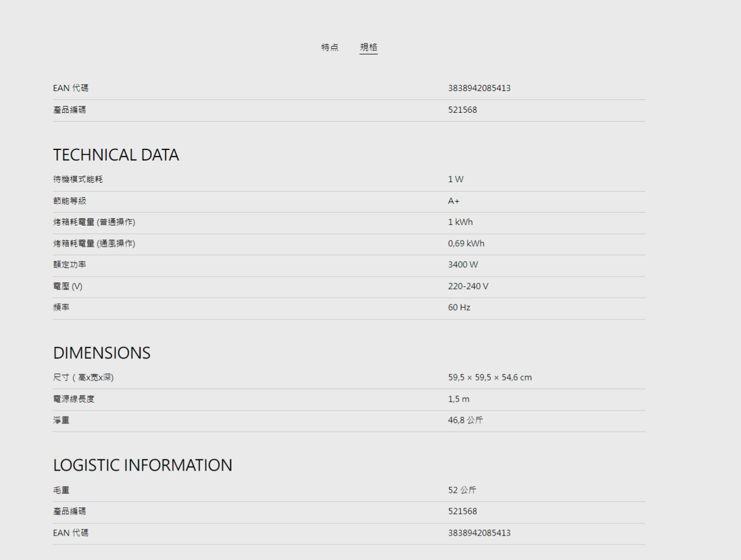
Task: Click the 頻率 row label
Action: [61, 308]
